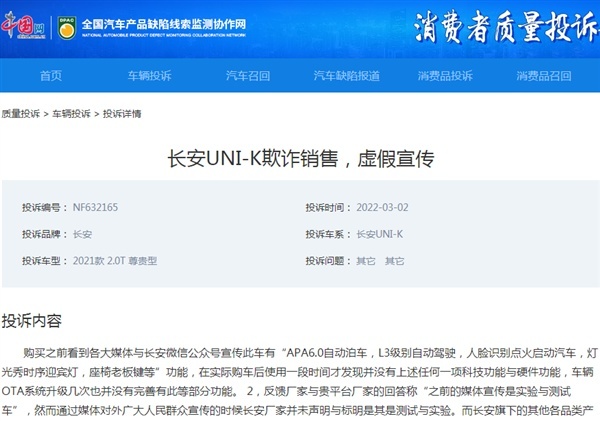Open the 消费品召回 navigation tab

point(544,75)
